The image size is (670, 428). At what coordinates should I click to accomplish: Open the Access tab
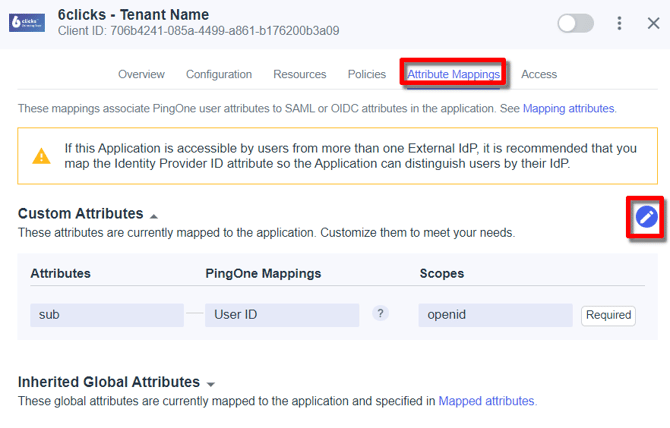[x=539, y=74]
